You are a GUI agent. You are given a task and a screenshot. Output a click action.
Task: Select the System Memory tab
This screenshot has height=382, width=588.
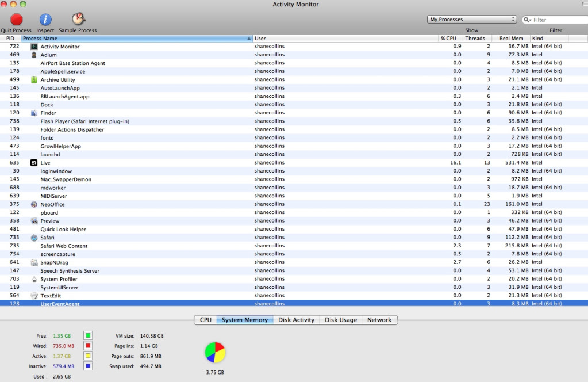pyautogui.click(x=244, y=320)
